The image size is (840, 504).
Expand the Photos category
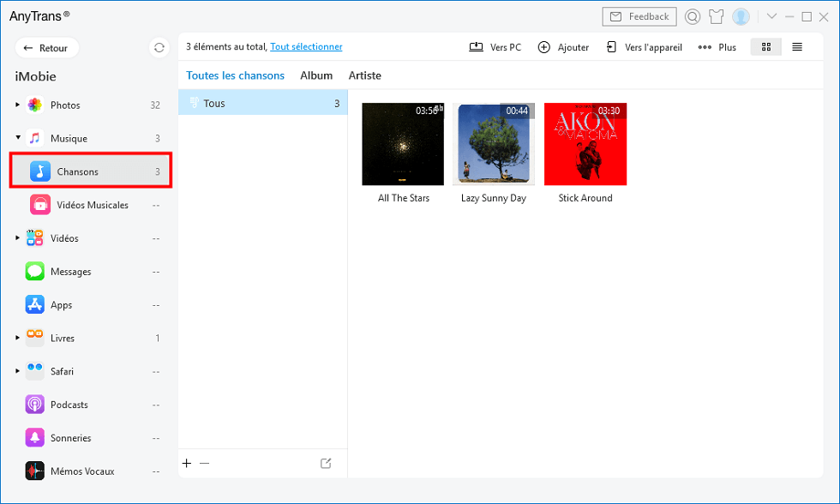click(x=15, y=105)
